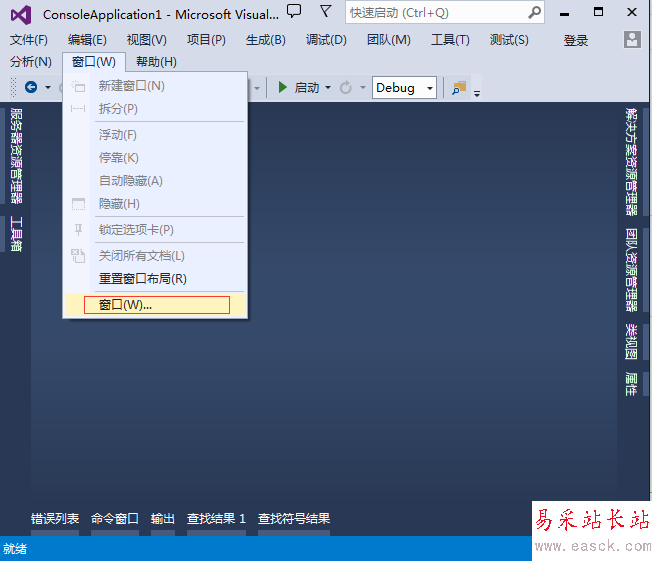Open the 团队(M) menu
652x561 pixels.
pos(389,40)
